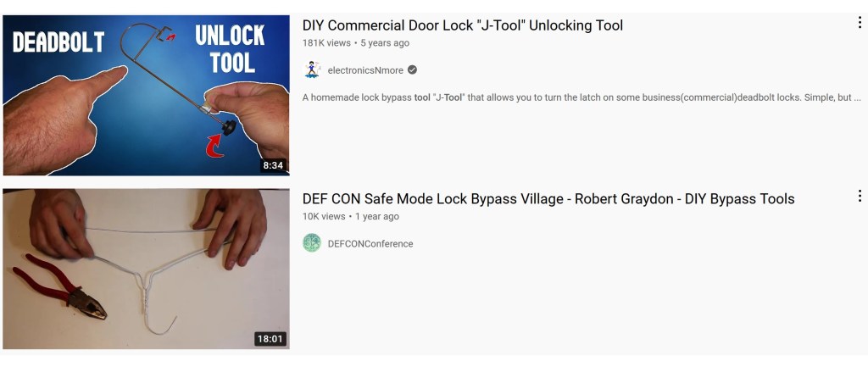Click the 8:34 duration badge
Viewport: 868px width, 372px height.
point(273,165)
